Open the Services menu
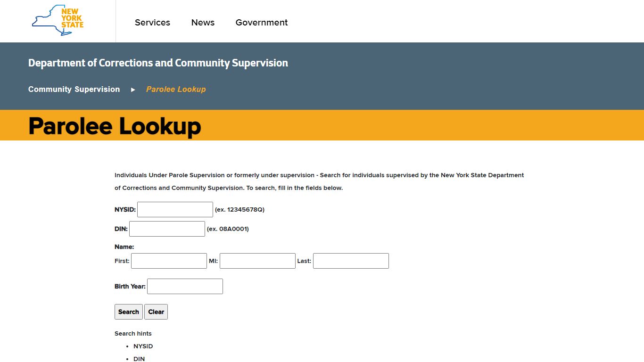 pyautogui.click(x=152, y=22)
